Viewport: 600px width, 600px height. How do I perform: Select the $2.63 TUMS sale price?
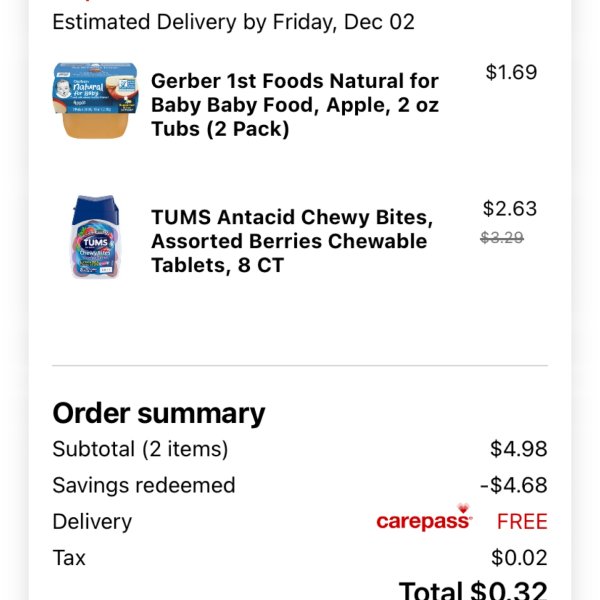(x=510, y=209)
